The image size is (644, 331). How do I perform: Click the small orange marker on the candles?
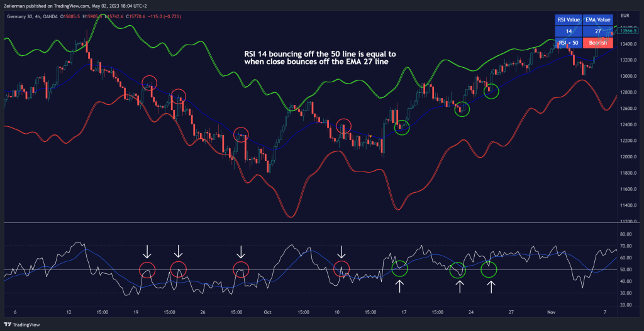tap(370, 136)
